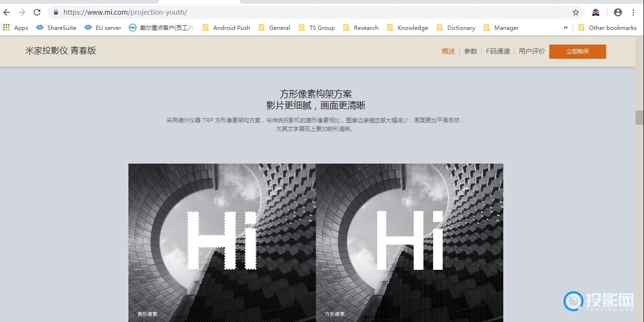Open the Chrome three-dot menu
This screenshot has width=644, height=322.
[x=633, y=12]
